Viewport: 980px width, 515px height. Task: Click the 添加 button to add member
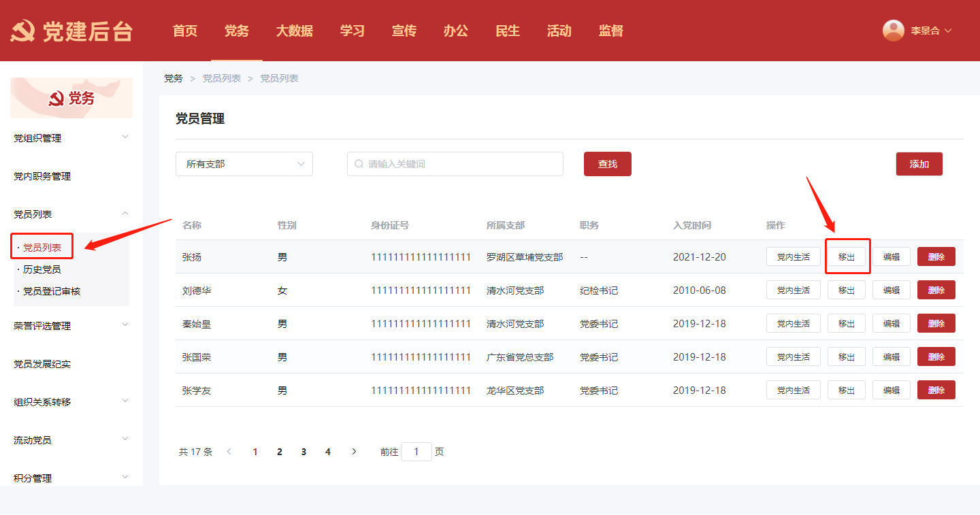click(919, 164)
